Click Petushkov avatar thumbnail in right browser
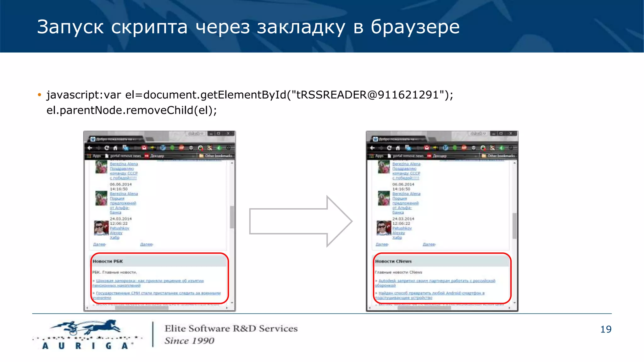Screen dimensions: 644x362 384,228
